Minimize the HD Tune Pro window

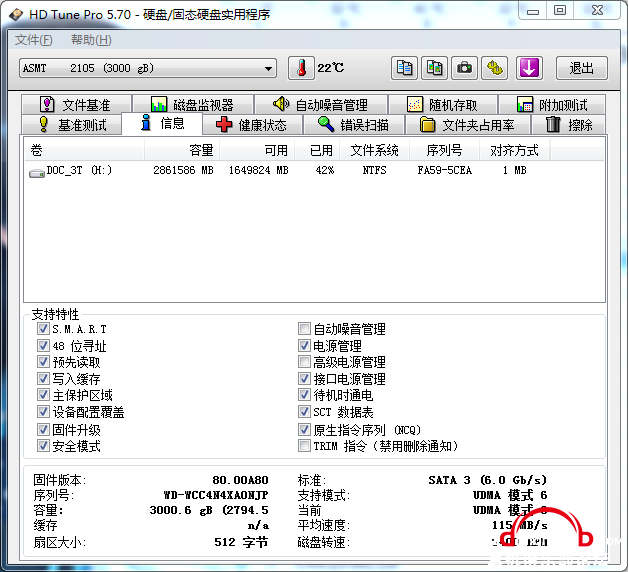pos(533,10)
